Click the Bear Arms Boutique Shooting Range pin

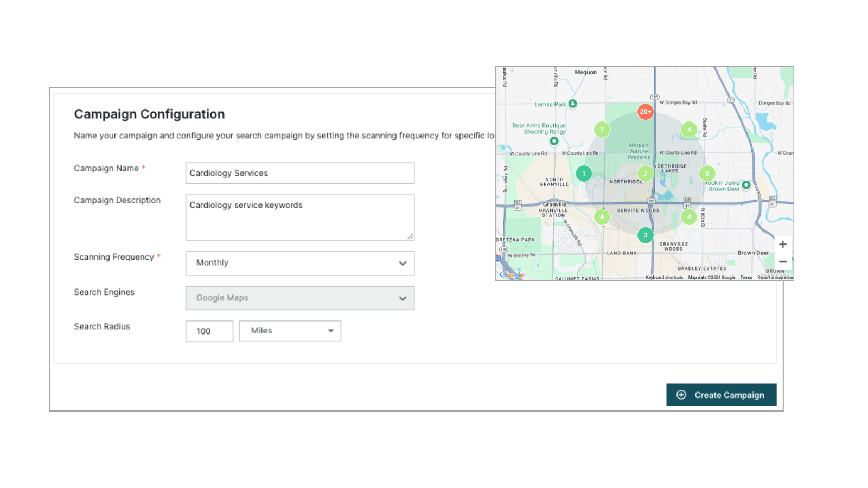[554, 141]
